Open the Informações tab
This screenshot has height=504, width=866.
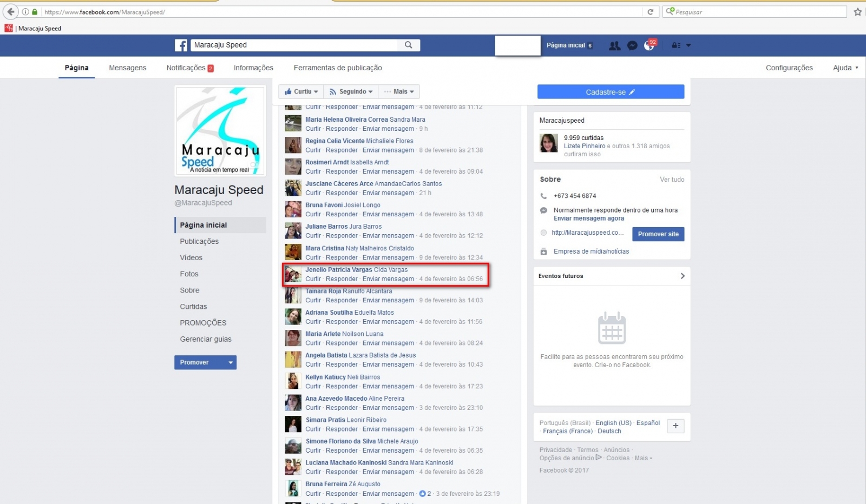pyautogui.click(x=253, y=68)
